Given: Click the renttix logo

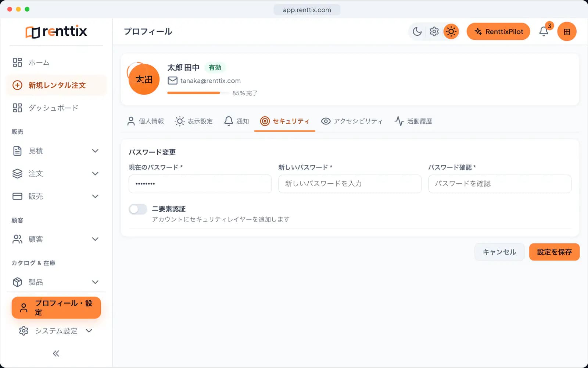Looking at the screenshot, I should pyautogui.click(x=56, y=32).
